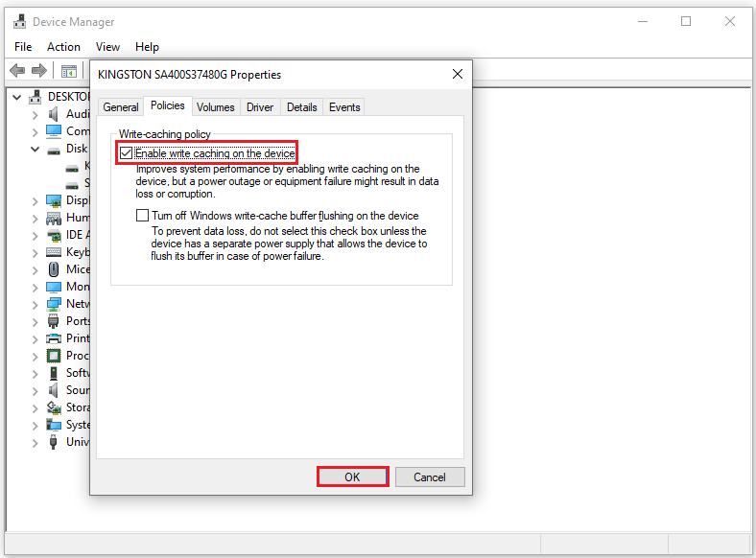This screenshot has height=558, width=756.
Task: Select the Universal Serial Bus icon
Action: coord(54,442)
